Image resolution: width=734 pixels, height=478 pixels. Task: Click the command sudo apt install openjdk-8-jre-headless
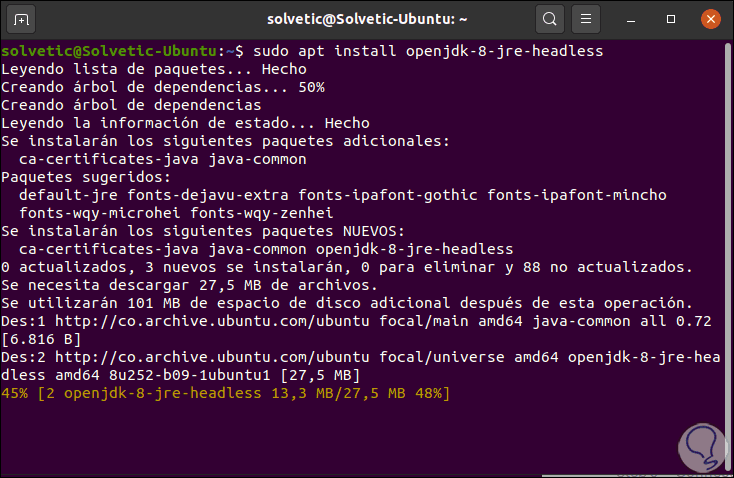point(428,51)
